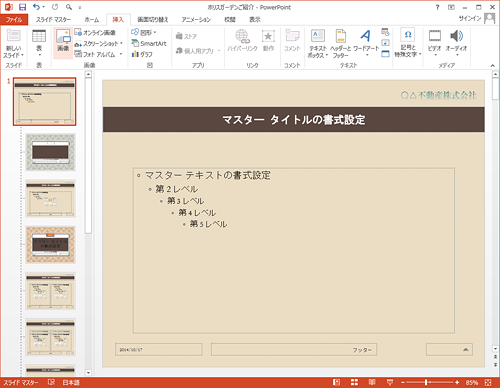The image size is (500, 388).
Task: Click the マスター タイトルの書式設定 title placeholder
Action: [294, 120]
